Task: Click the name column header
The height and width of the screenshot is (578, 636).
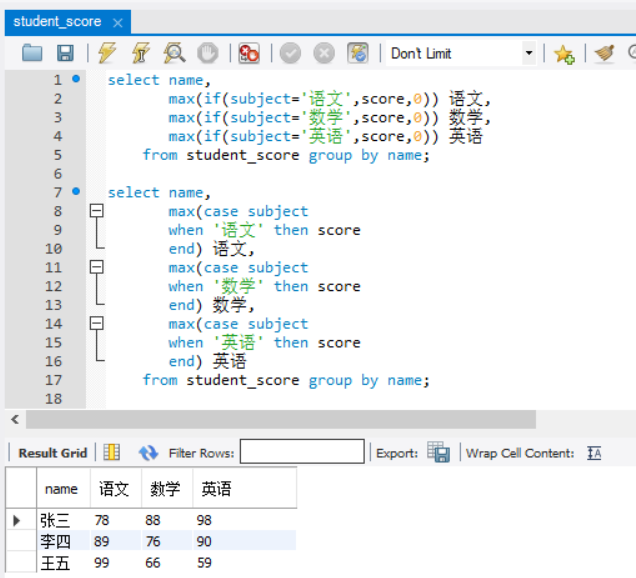Action: (x=64, y=488)
